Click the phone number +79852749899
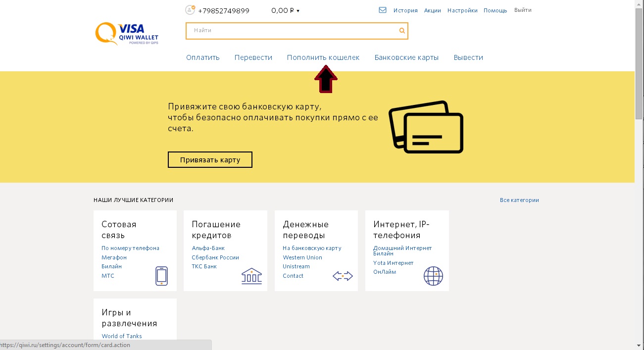The height and width of the screenshot is (350, 644). (x=224, y=10)
